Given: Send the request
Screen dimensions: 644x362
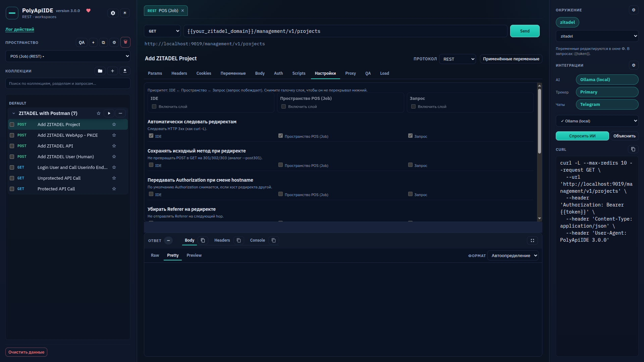Looking at the screenshot, I should pos(525,31).
